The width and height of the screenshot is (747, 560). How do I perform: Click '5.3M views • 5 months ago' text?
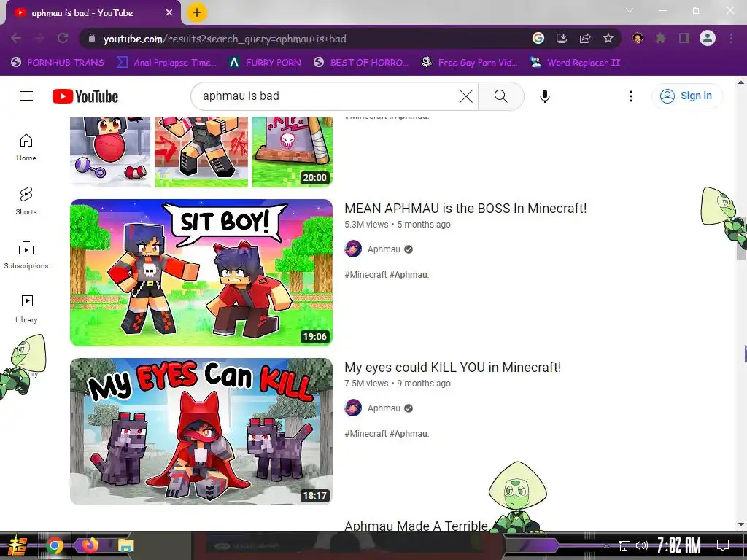[398, 225]
